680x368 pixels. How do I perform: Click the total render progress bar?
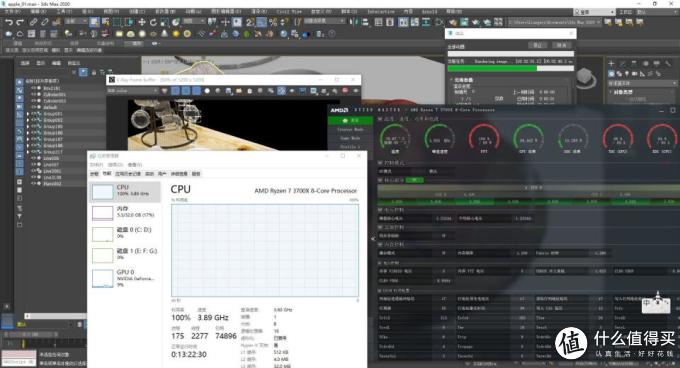coord(510,54)
